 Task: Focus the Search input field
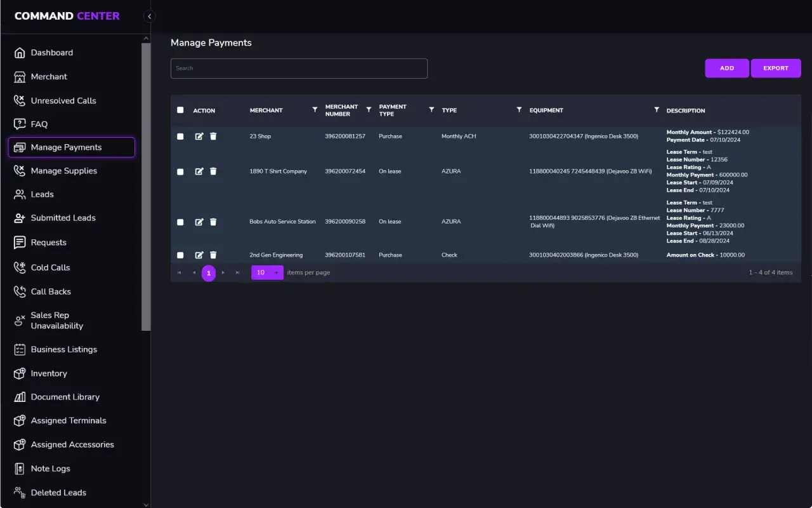[x=299, y=69]
